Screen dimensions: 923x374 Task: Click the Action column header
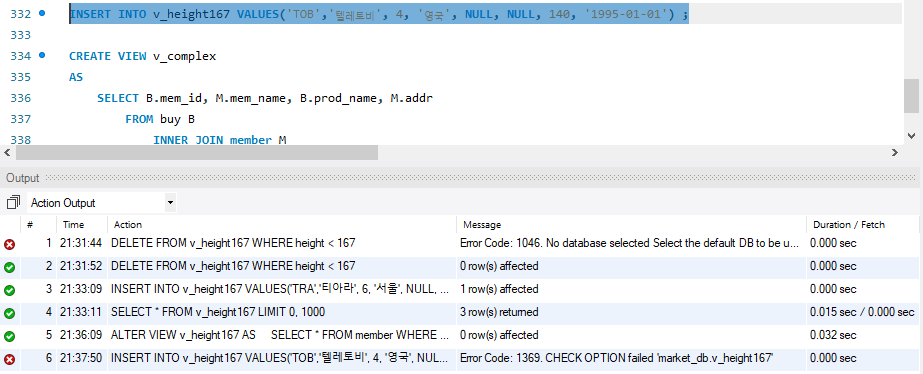(128, 224)
